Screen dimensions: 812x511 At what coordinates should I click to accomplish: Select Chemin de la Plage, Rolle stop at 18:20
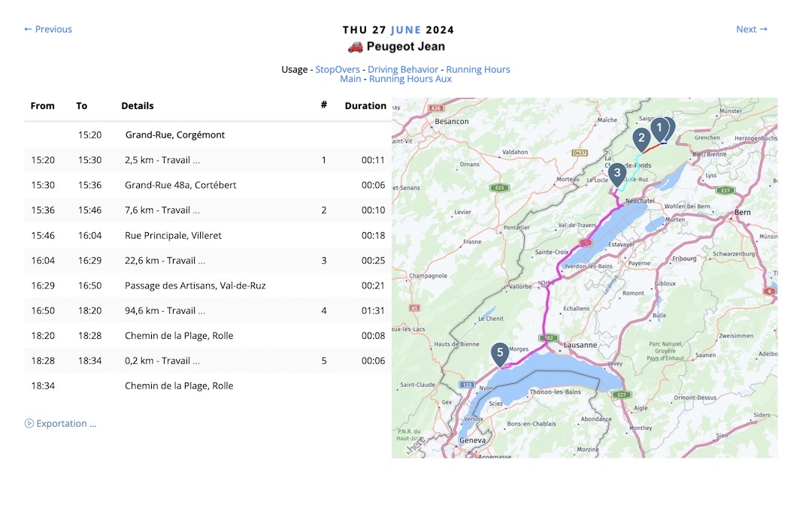tap(208, 335)
